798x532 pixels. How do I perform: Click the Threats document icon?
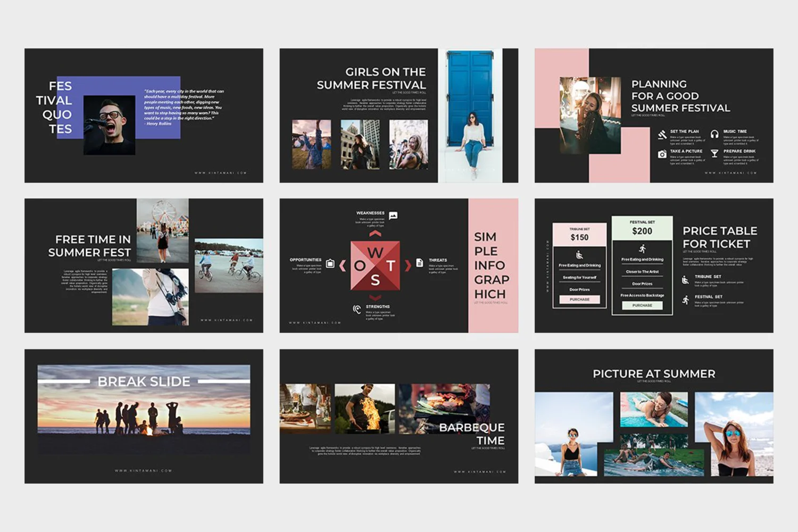point(419,263)
